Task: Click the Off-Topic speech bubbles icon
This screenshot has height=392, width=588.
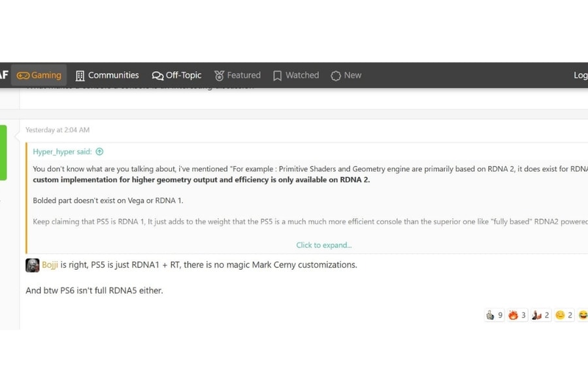Action: tap(157, 76)
